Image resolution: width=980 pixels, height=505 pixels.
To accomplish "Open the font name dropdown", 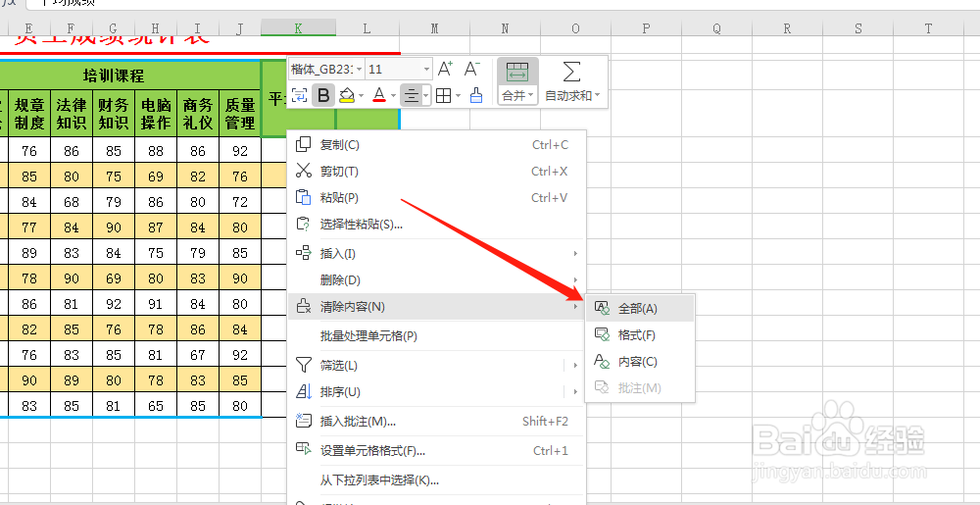I will click(x=360, y=69).
